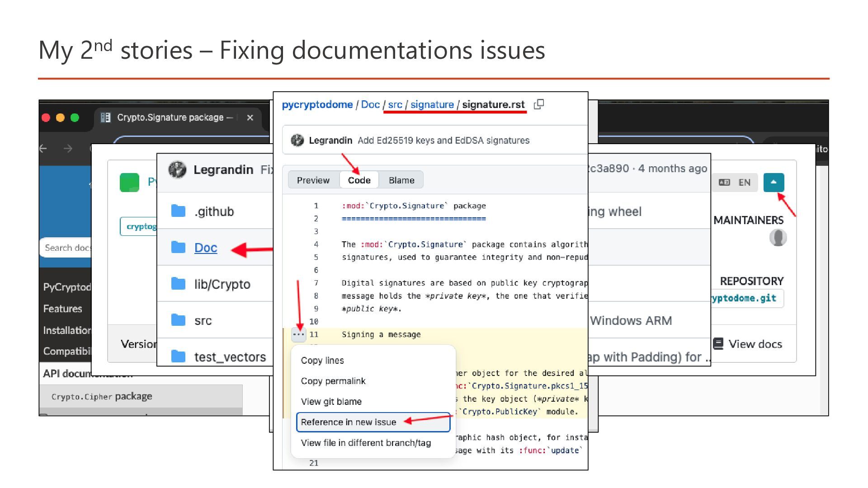The height and width of the screenshot is (488, 868).
Task: Click View git blame option
Action: click(331, 402)
